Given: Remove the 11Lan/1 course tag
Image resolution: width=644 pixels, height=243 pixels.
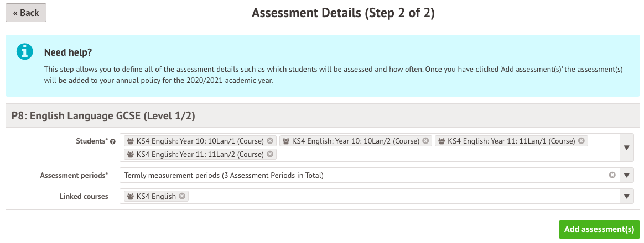Looking at the screenshot, I should point(581,141).
